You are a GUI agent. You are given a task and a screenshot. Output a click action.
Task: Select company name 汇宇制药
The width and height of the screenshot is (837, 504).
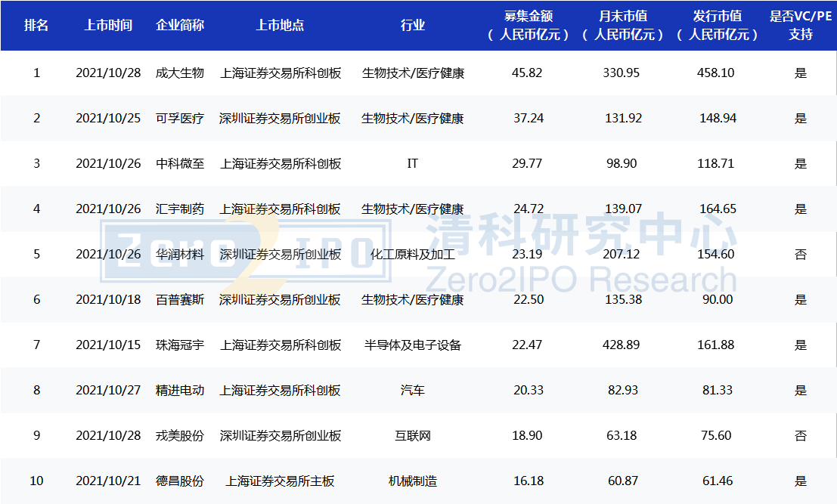point(180,209)
